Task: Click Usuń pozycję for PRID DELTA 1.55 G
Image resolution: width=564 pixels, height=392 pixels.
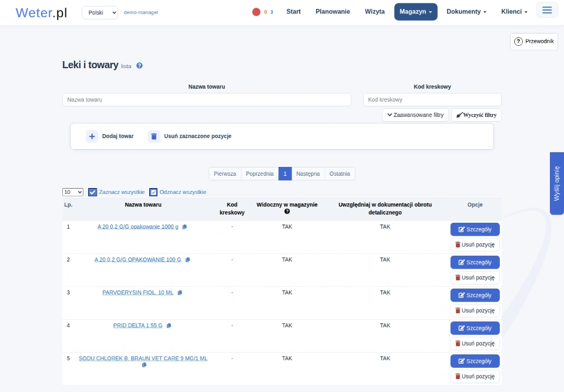Action: (475, 344)
